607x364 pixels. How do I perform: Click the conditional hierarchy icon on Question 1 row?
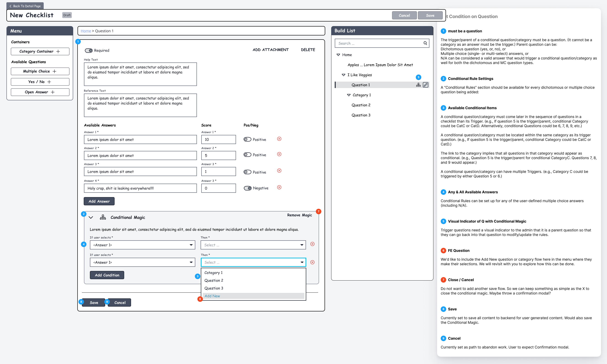[418, 85]
